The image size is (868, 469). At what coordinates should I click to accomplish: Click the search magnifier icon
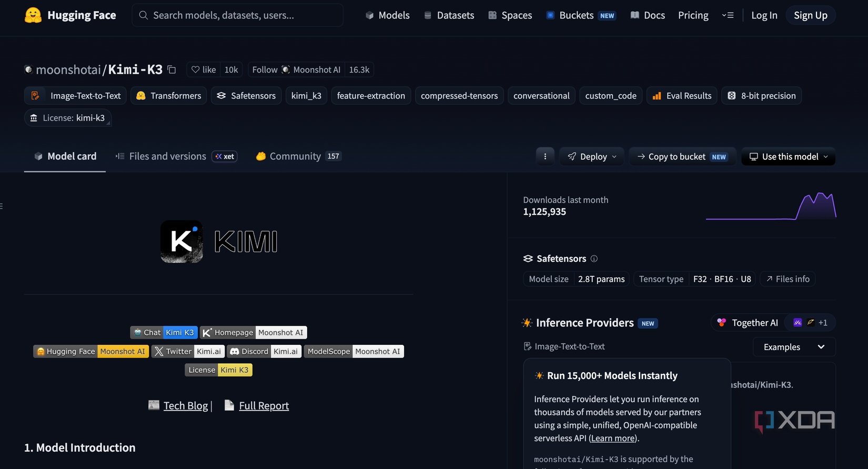[143, 15]
